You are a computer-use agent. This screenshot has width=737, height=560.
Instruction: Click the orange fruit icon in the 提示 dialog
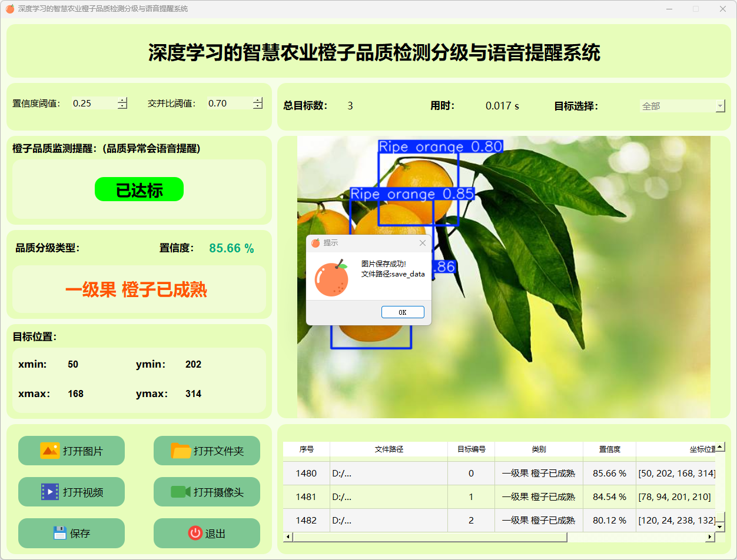pyautogui.click(x=332, y=278)
